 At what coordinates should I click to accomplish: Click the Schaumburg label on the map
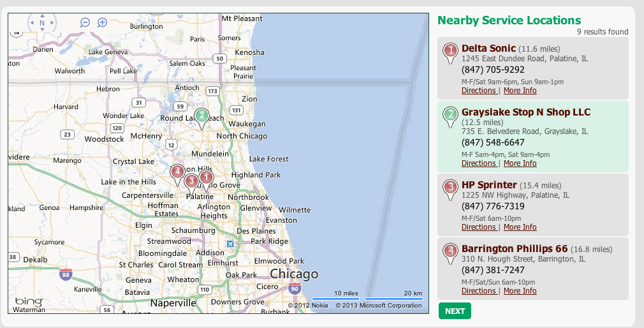point(193,230)
